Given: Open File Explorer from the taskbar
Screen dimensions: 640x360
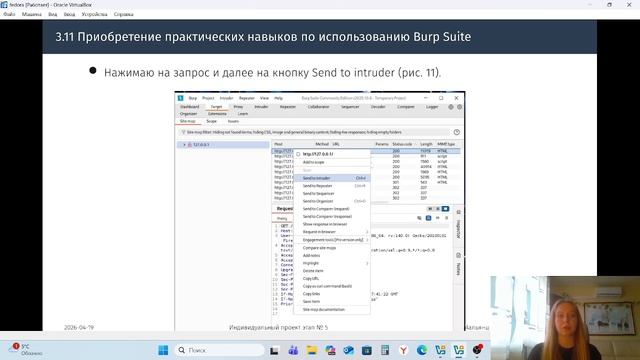Looking at the screenshot, I should tap(312, 350).
